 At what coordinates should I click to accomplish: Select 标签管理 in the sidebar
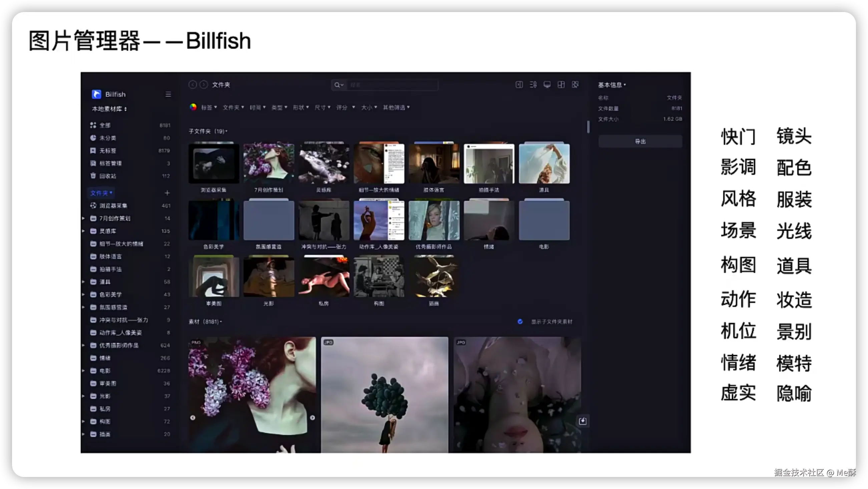(x=110, y=163)
